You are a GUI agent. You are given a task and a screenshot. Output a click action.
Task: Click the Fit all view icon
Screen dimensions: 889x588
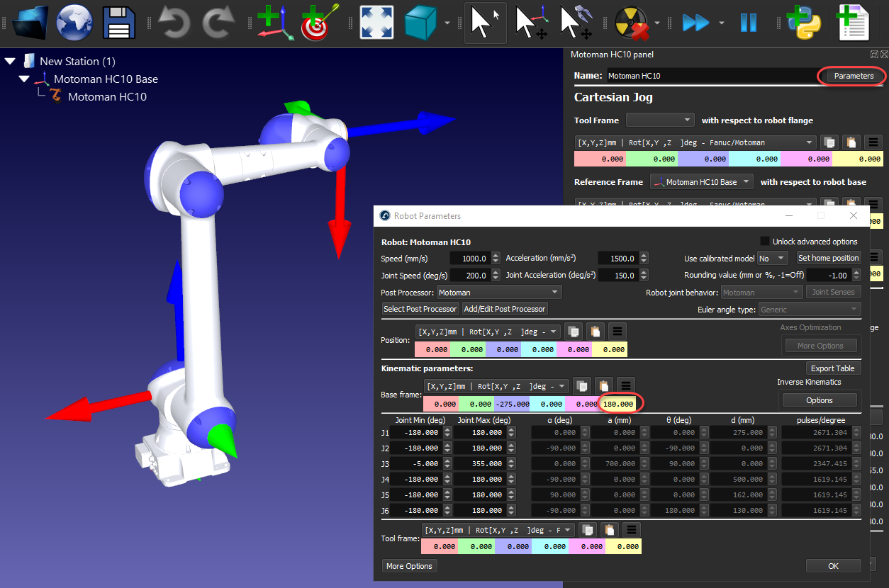click(376, 22)
